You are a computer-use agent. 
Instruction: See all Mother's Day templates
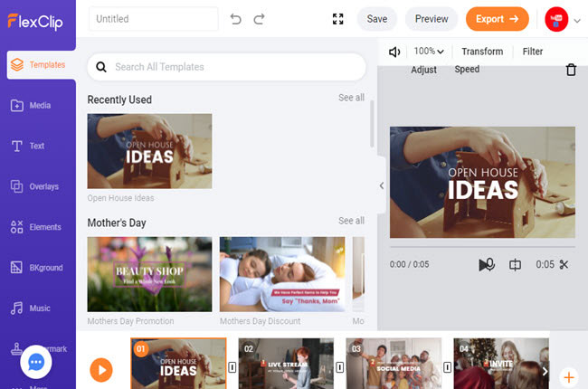pos(351,221)
